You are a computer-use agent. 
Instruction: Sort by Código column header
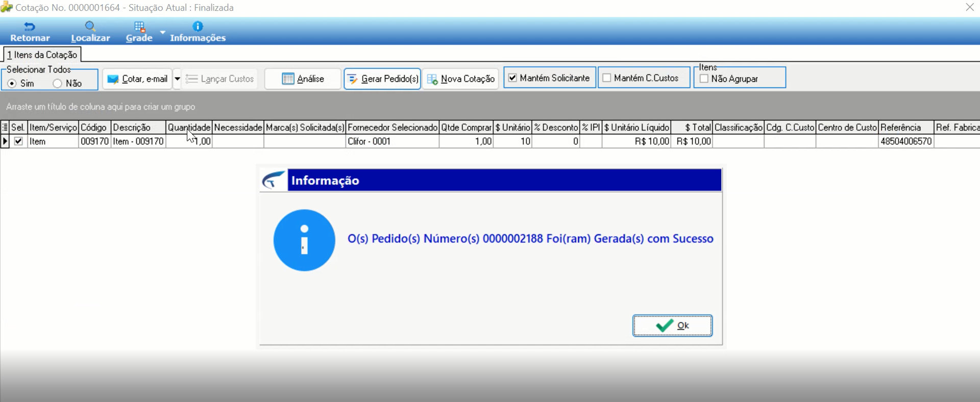[x=95, y=127]
